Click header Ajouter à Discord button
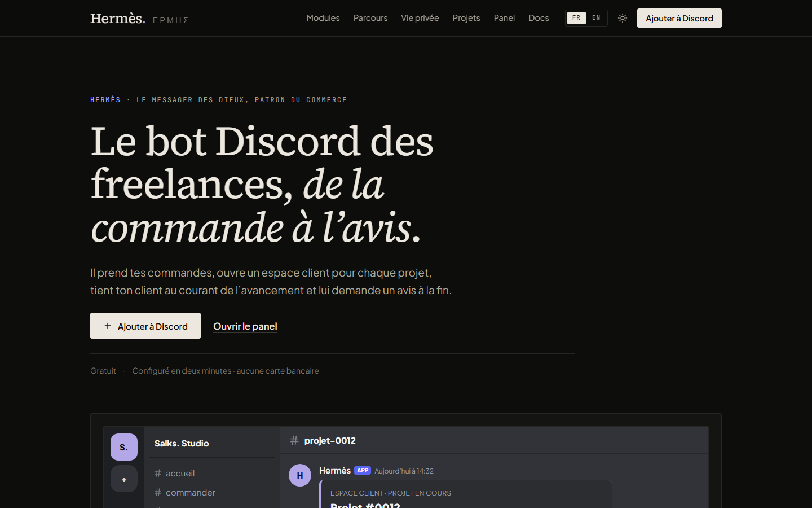Screen dimensions: 812x508 tap(679, 18)
